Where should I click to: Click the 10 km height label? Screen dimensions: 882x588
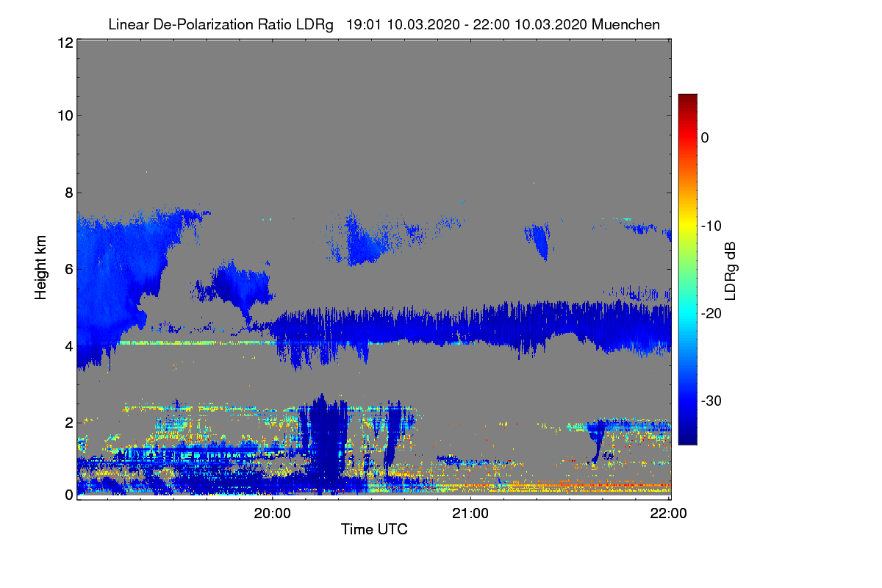pyautogui.click(x=64, y=115)
